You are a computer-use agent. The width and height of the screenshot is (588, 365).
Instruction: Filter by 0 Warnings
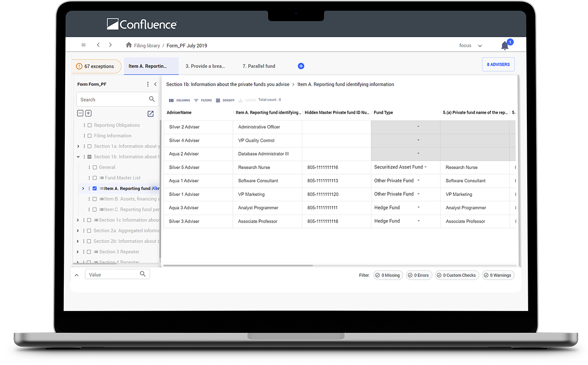[498, 275]
